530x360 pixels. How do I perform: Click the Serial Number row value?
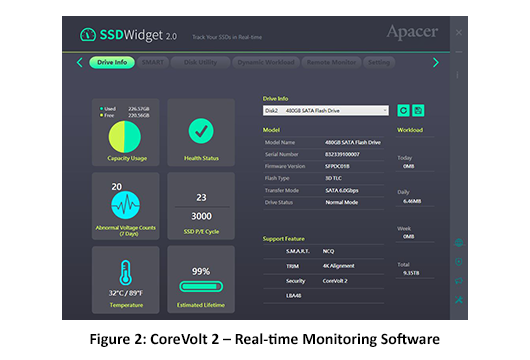(x=342, y=154)
